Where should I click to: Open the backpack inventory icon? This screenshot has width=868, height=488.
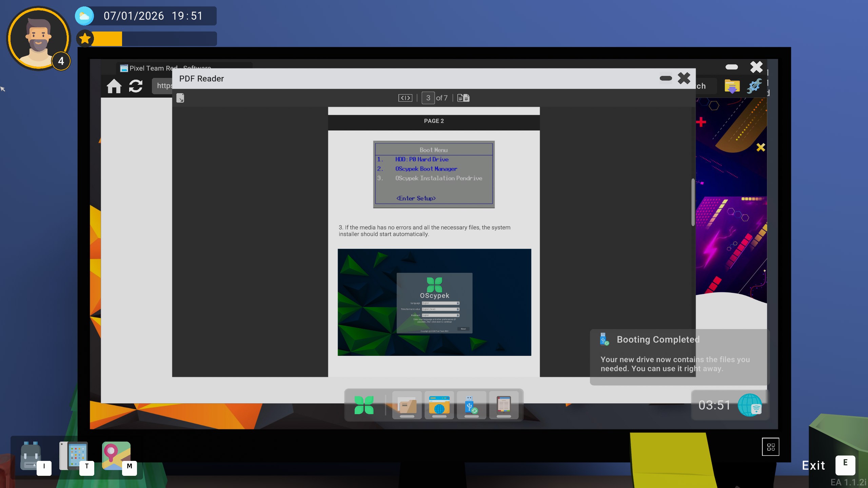point(31,456)
